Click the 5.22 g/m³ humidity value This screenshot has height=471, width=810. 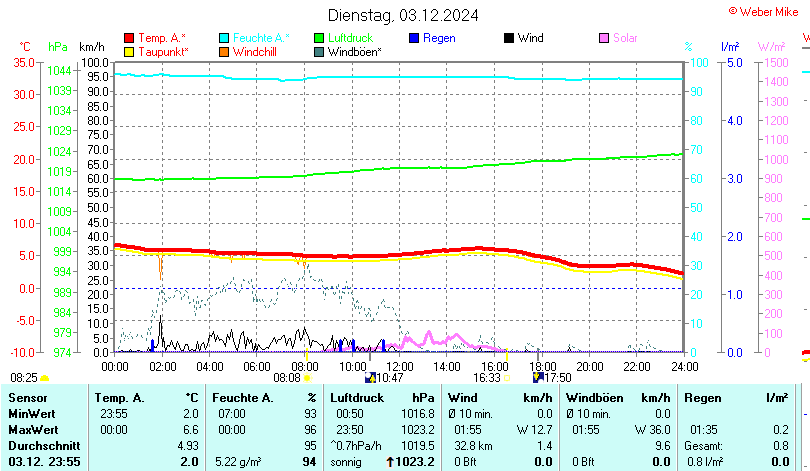238,462
